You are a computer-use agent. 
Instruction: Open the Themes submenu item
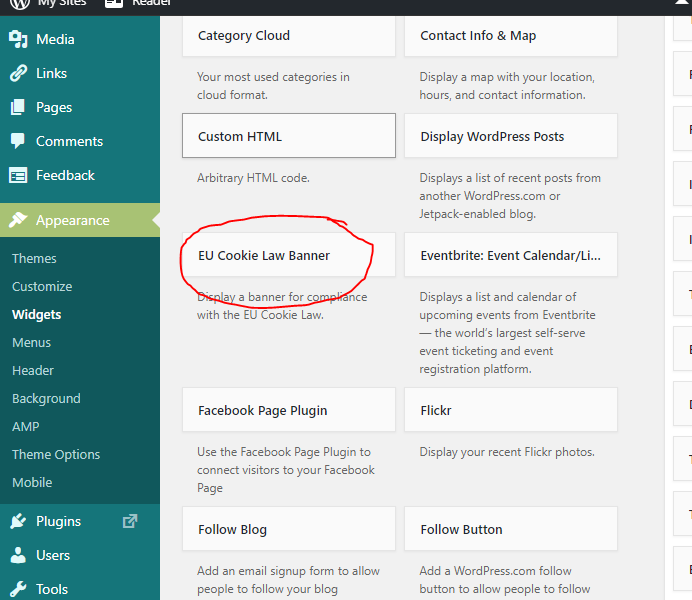34,258
